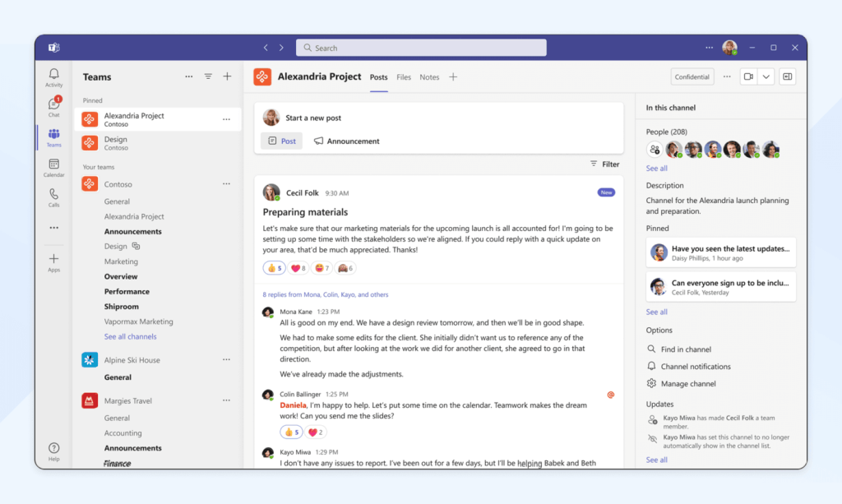Open Manage channel

click(682, 384)
